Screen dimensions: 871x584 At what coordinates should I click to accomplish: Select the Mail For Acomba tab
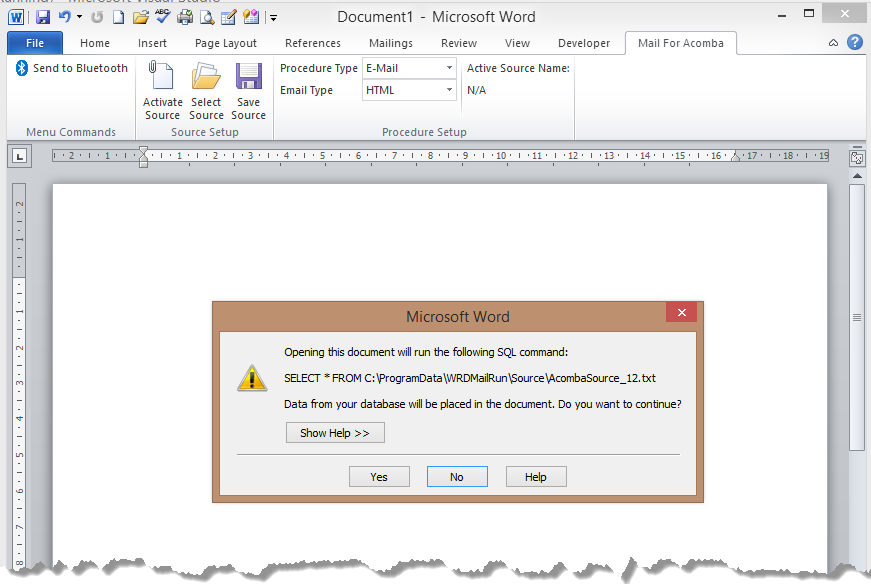tap(681, 43)
